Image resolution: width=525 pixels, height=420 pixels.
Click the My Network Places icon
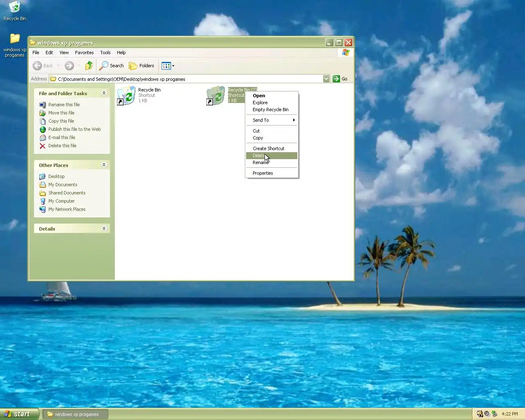coord(43,209)
